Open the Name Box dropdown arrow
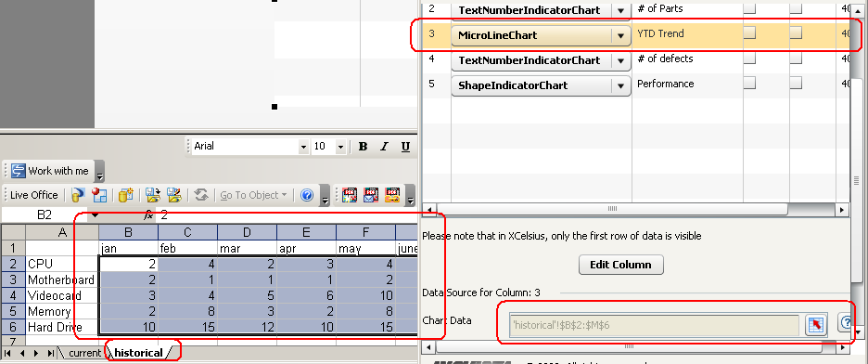The image size is (868, 364). tap(96, 215)
